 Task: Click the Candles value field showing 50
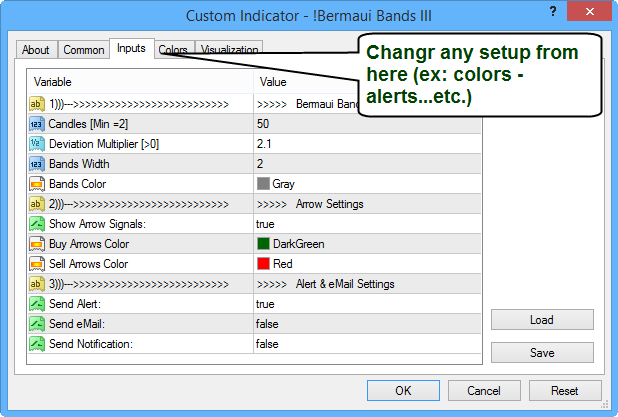[x=263, y=124]
